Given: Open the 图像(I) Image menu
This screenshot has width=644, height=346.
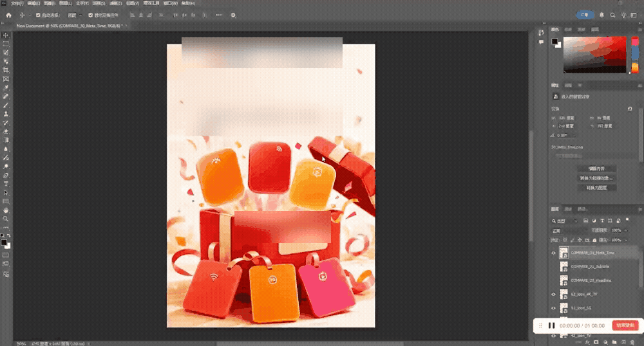Looking at the screenshot, I should click(x=50, y=3).
